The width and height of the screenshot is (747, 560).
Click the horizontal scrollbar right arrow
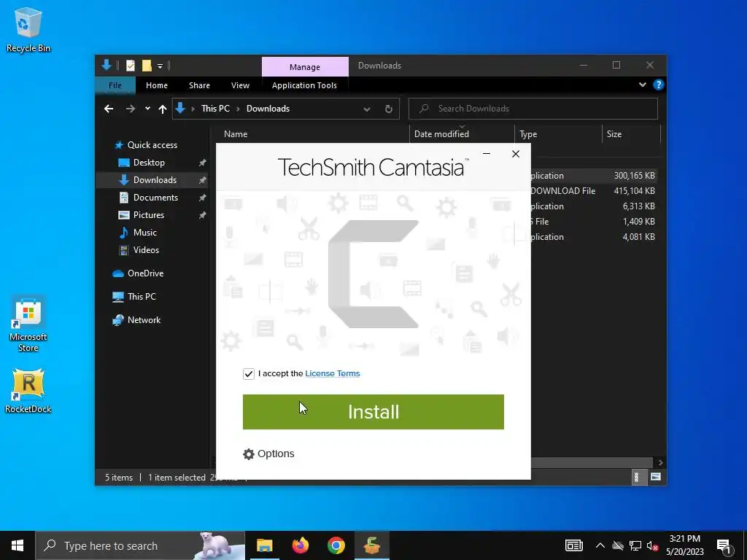point(659,462)
